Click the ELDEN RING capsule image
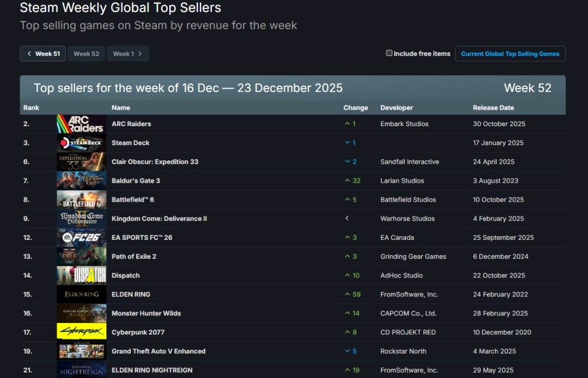 click(x=81, y=294)
